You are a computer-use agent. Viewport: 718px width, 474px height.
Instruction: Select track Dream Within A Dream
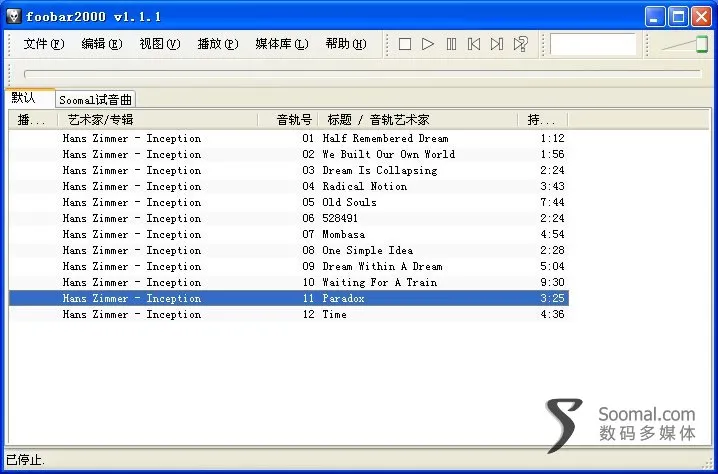coord(289,267)
